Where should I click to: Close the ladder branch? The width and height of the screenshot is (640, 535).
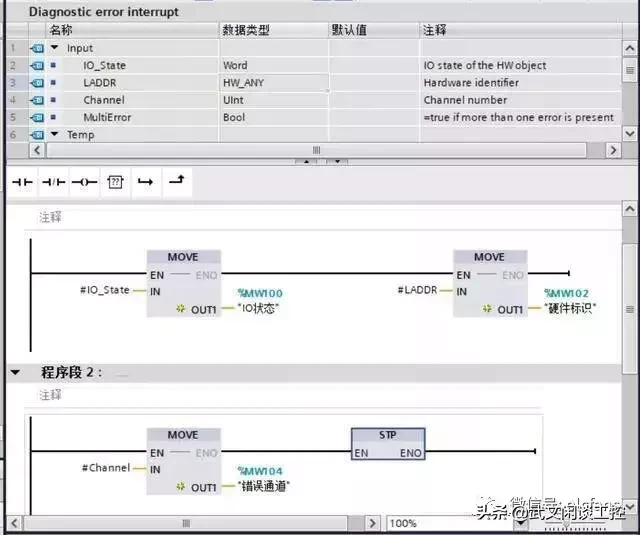point(177,180)
